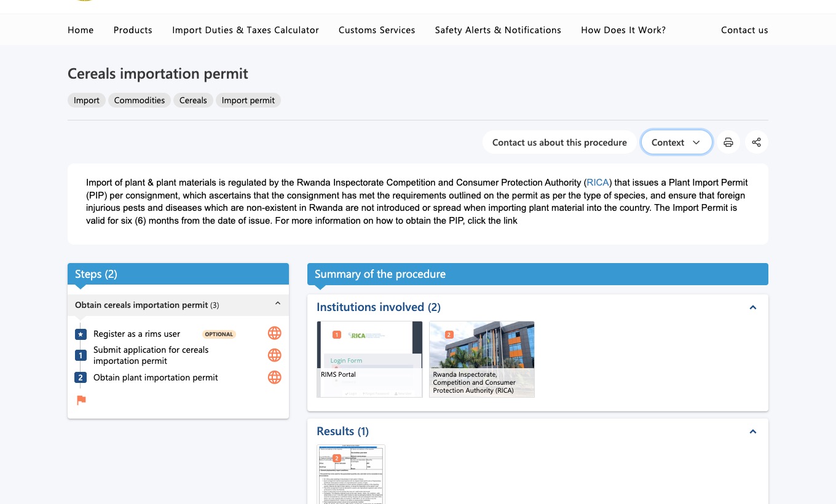Image resolution: width=836 pixels, height=504 pixels.
Task: Click the step number 2 badge
Action: click(81, 377)
